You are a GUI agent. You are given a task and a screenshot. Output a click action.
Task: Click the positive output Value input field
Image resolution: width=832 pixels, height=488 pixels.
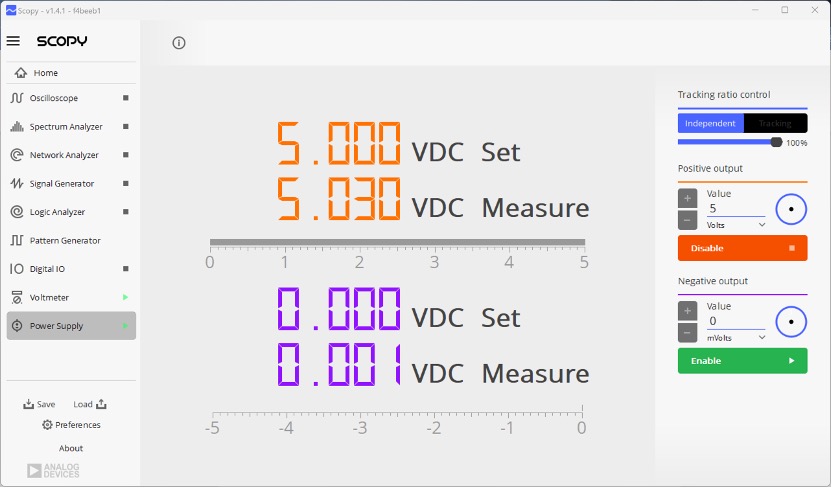tap(736, 208)
